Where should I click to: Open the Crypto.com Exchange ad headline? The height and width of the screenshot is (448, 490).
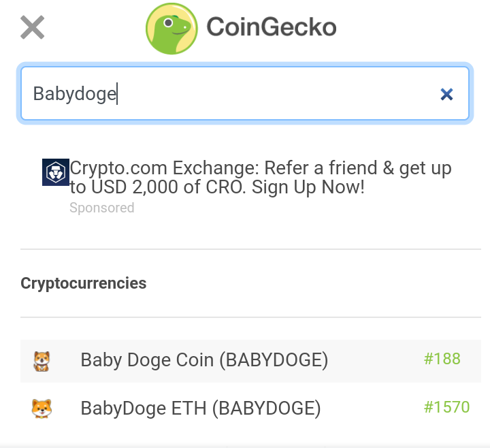[x=261, y=177]
